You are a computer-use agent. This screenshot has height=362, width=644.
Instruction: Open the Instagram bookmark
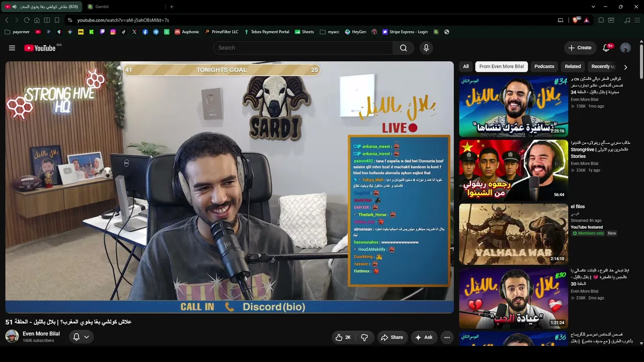[x=113, y=32]
